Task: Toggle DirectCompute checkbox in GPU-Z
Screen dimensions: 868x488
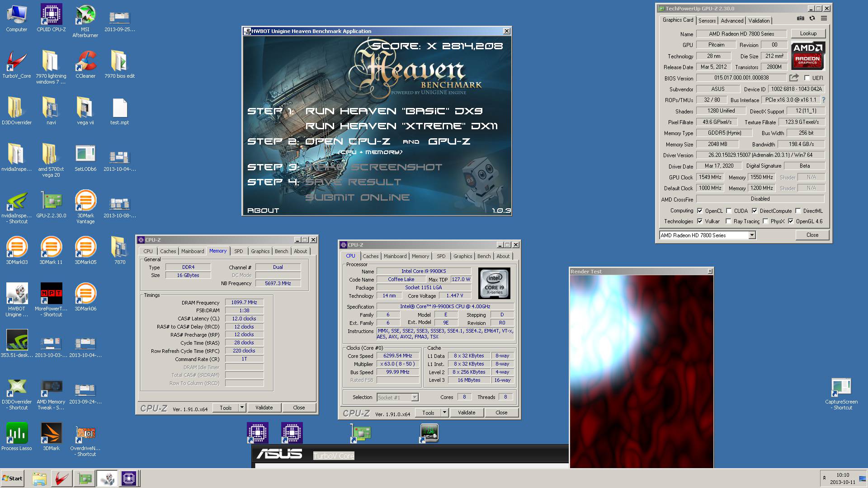Action: 755,211
